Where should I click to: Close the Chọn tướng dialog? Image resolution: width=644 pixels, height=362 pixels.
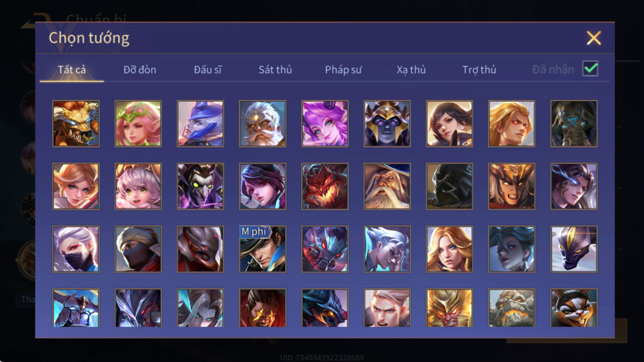coord(594,38)
